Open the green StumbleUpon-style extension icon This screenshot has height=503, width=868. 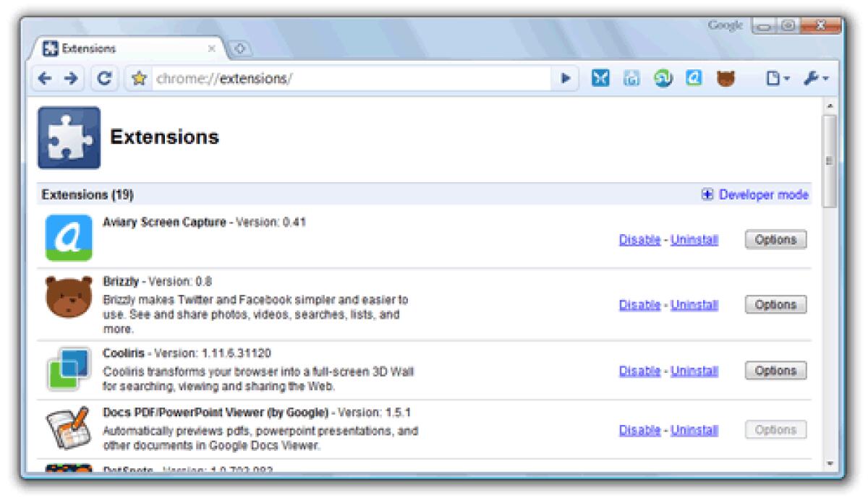coord(663,79)
